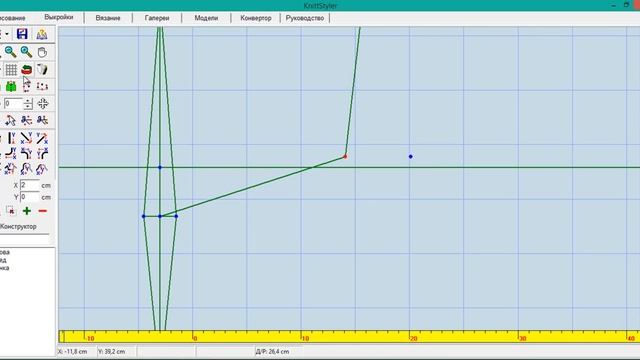The height and width of the screenshot is (360, 640).
Task: Click the Д/Р: 26,4 cm status readout
Action: point(272,351)
